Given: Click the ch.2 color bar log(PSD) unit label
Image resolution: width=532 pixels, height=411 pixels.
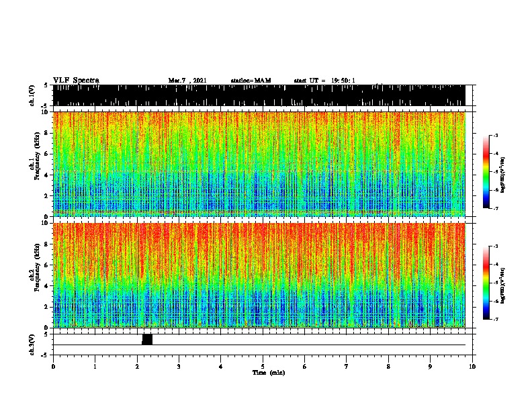Looking at the screenshot, I should coord(503,285).
